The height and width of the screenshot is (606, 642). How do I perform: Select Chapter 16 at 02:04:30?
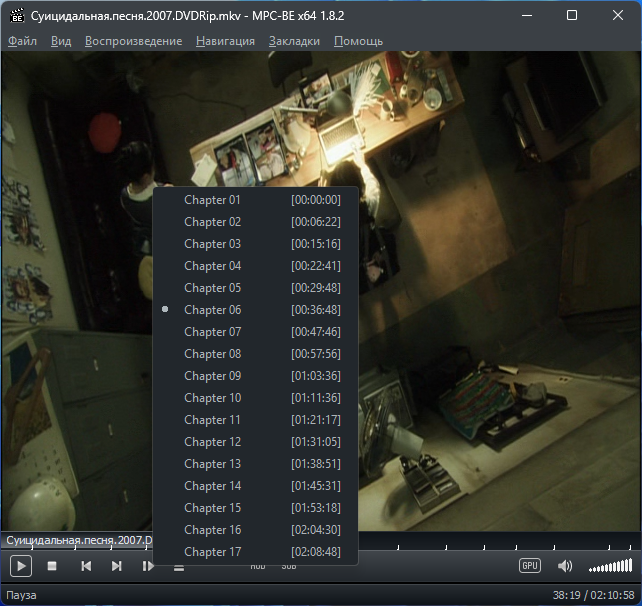click(255, 530)
